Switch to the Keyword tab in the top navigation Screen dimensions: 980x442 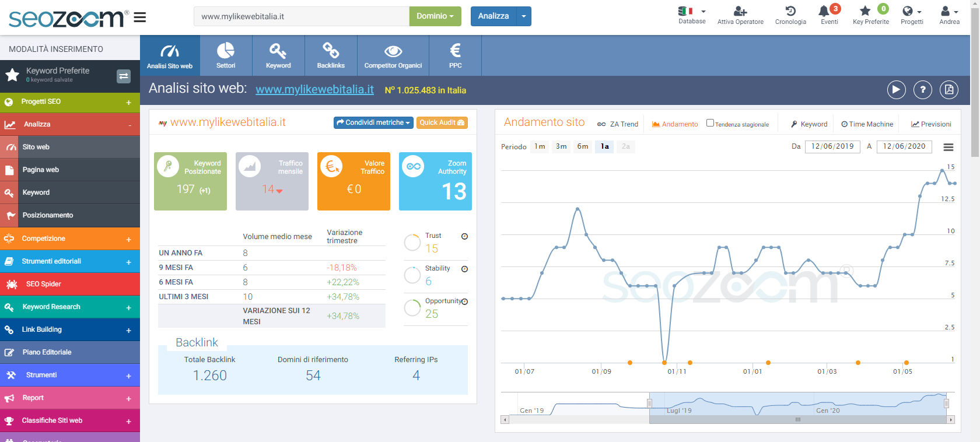click(x=278, y=55)
